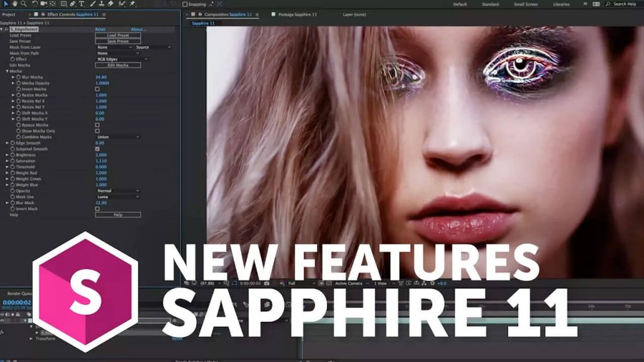The height and width of the screenshot is (362, 644).
Task: Select the Rotation tool
Action: [34, 4]
